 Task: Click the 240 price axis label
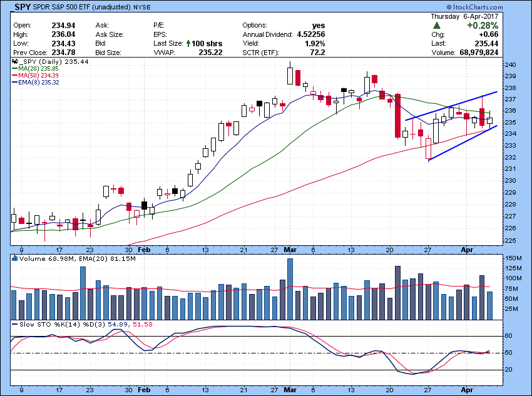click(x=510, y=65)
